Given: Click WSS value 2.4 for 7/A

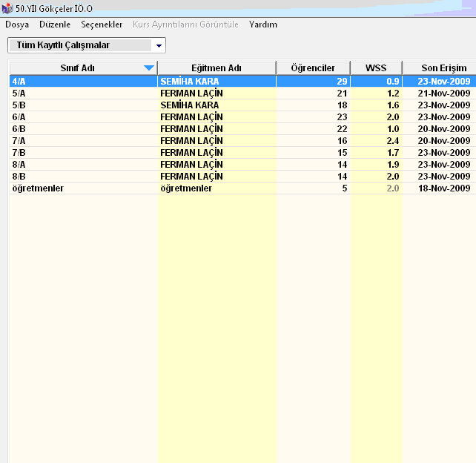Looking at the screenshot, I should [x=393, y=141].
